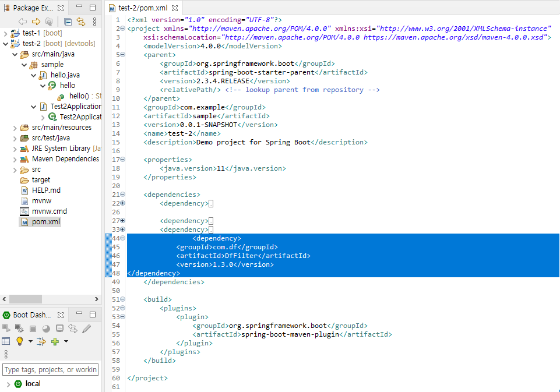Click the stop icon in Boot Dashboard
The image size is (560, 392).
(33, 329)
